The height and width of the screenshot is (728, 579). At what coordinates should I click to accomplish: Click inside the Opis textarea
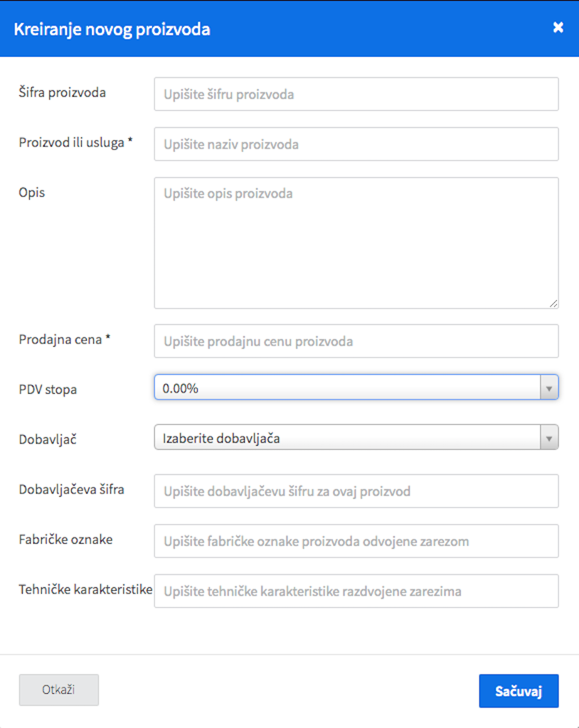356,243
